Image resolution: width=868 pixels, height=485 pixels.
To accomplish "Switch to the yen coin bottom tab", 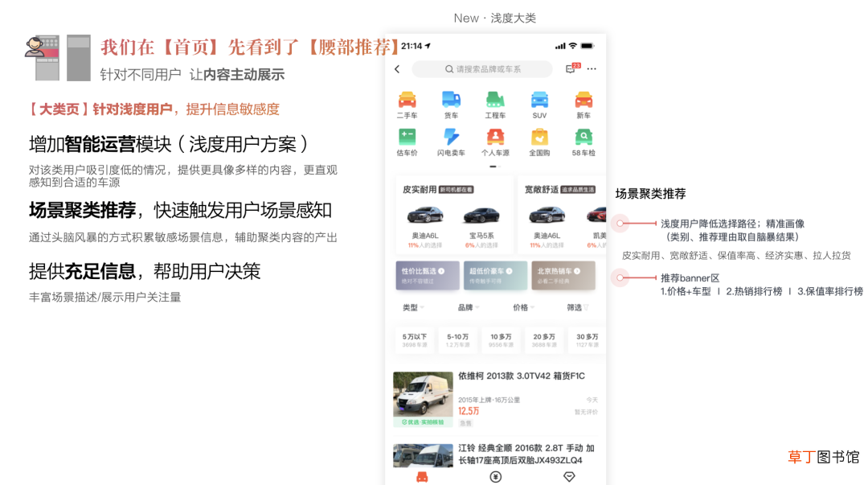I will pyautogui.click(x=495, y=477).
